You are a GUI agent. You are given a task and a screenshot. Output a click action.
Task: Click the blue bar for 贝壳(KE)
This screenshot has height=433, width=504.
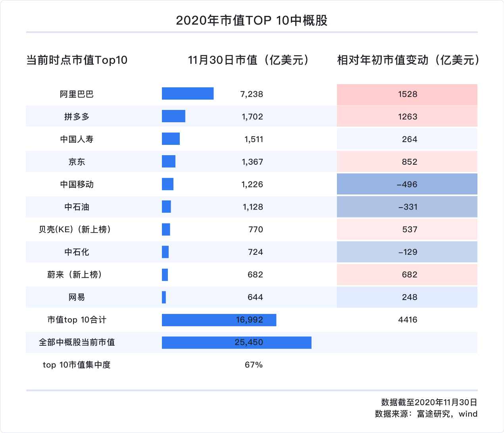pos(166,229)
